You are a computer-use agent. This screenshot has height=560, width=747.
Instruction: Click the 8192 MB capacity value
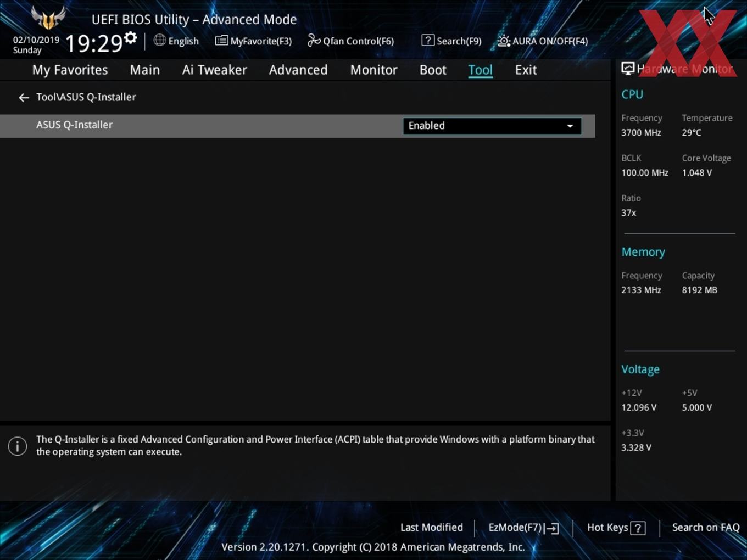700,290
